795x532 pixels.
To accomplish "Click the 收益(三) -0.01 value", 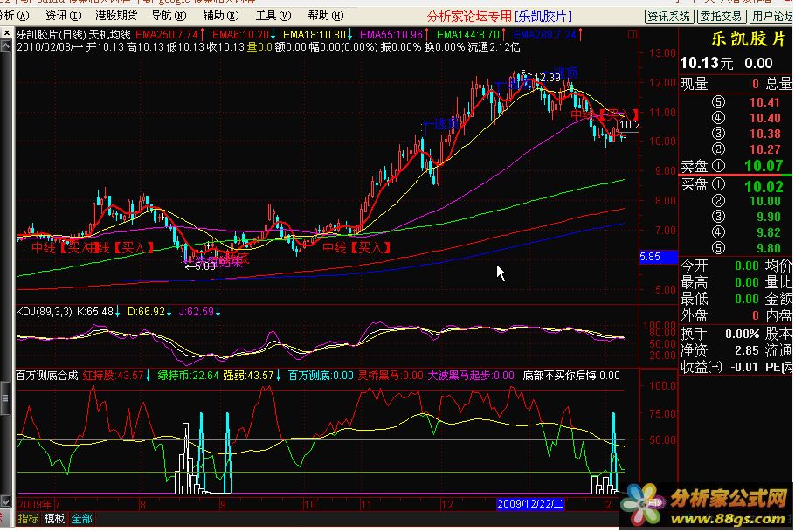I will (744, 367).
